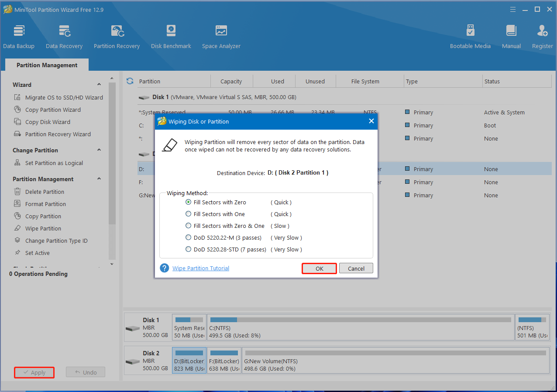The width and height of the screenshot is (557, 392).
Task: Open the hamburger menu
Action: 512,9
